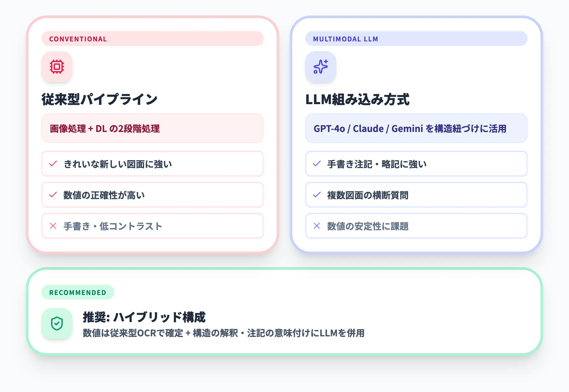Click the red X beside 手書き・低コントラスト
This screenshot has width=569, height=392.
click(52, 226)
